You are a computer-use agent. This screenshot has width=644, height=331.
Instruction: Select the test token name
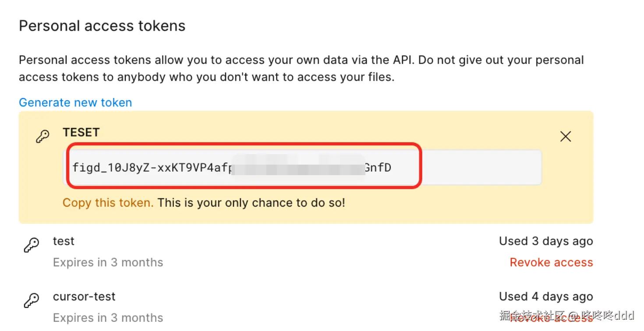tap(64, 241)
